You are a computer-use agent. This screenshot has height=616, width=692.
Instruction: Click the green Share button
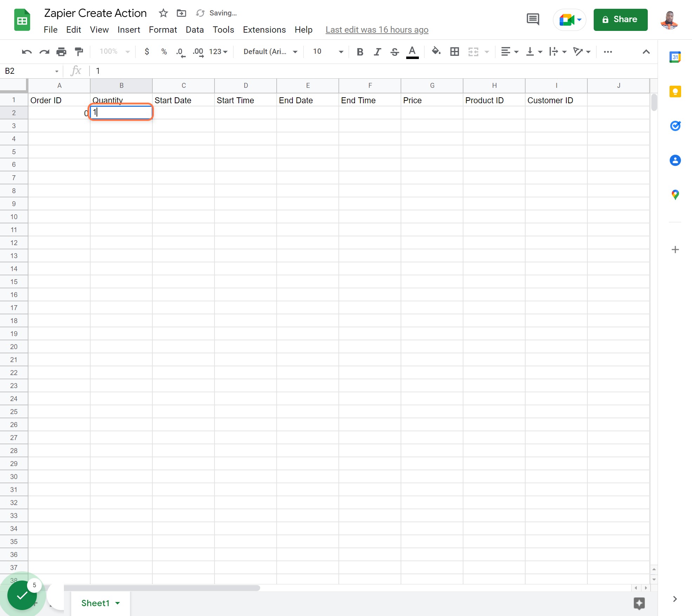[620, 20]
